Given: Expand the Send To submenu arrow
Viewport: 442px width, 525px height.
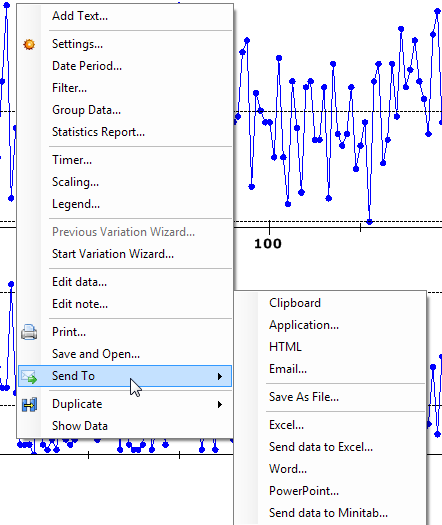Looking at the screenshot, I should point(220,376).
